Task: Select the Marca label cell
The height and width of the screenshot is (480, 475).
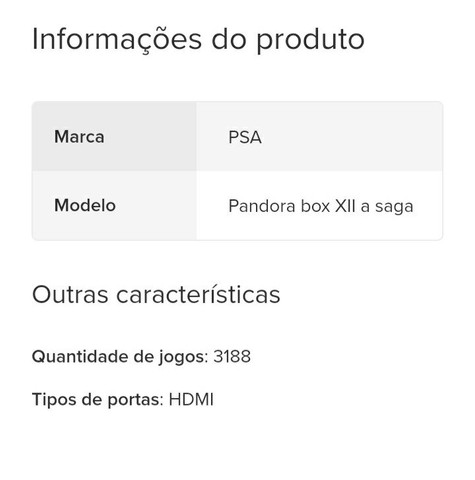Action: pos(114,136)
